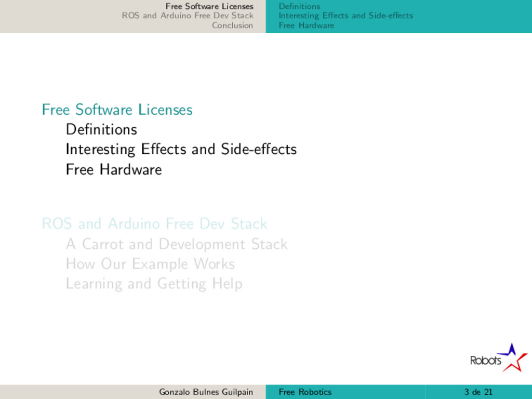The height and width of the screenshot is (399, 532).
Task: Click author name 'Gonzalo Bulnes Guilpain' in footer
Action: coord(206,392)
